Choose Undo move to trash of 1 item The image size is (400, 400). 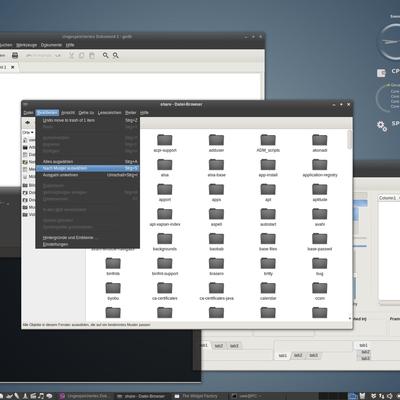click(x=88, y=120)
